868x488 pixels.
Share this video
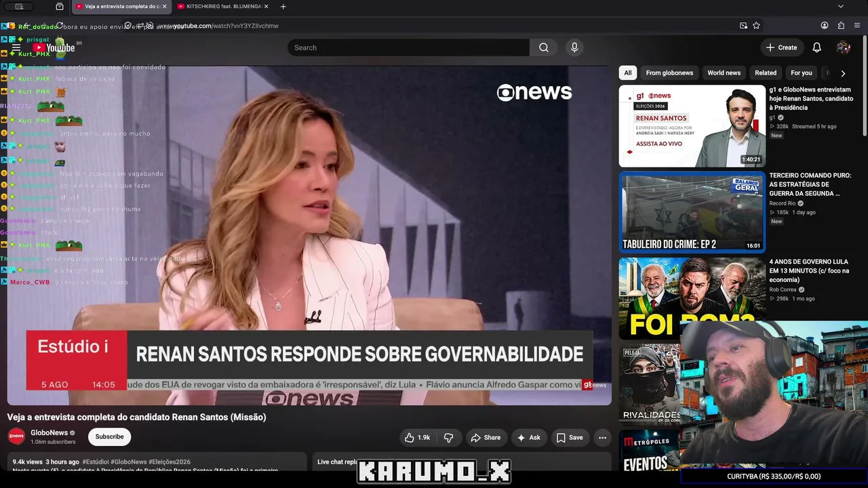click(x=486, y=438)
